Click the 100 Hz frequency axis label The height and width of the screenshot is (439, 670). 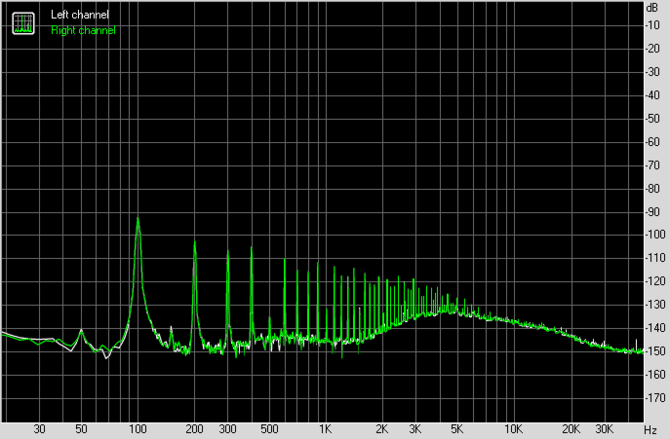pyautogui.click(x=138, y=429)
